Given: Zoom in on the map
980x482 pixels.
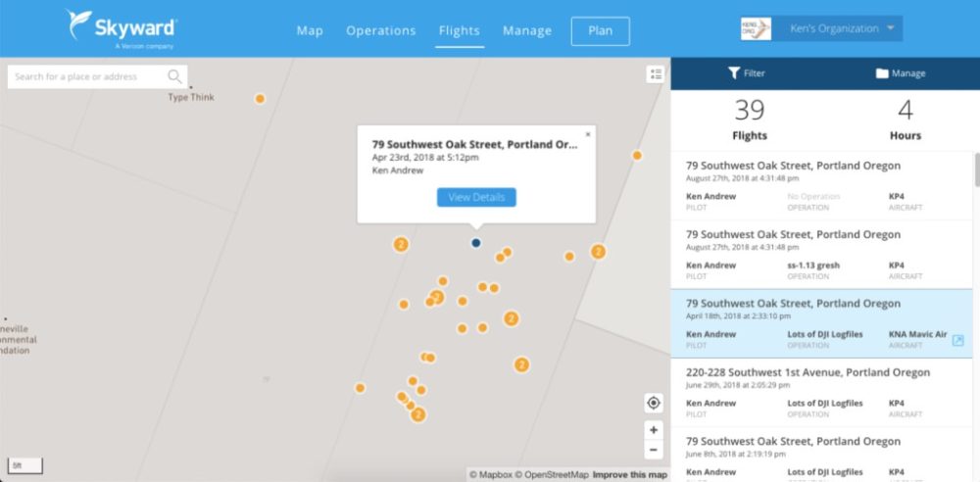Looking at the screenshot, I should (654, 430).
